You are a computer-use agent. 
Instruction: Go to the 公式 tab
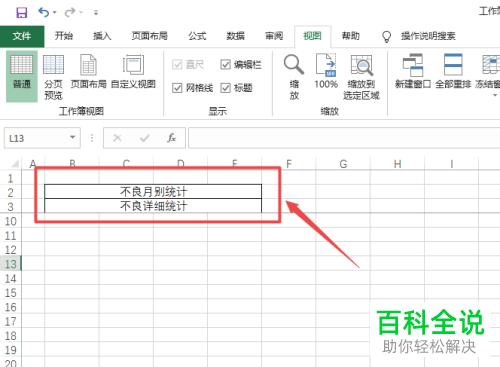click(197, 36)
